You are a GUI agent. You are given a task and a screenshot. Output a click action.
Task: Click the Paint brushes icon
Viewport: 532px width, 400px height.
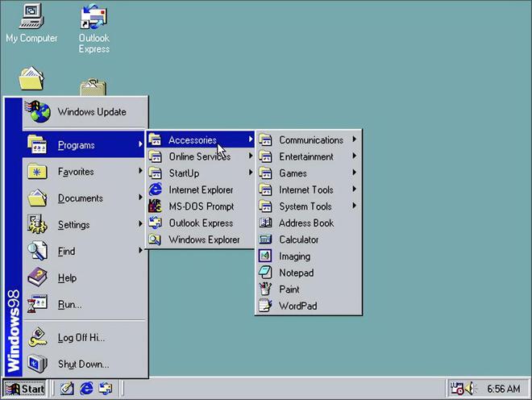click(265, 289)
